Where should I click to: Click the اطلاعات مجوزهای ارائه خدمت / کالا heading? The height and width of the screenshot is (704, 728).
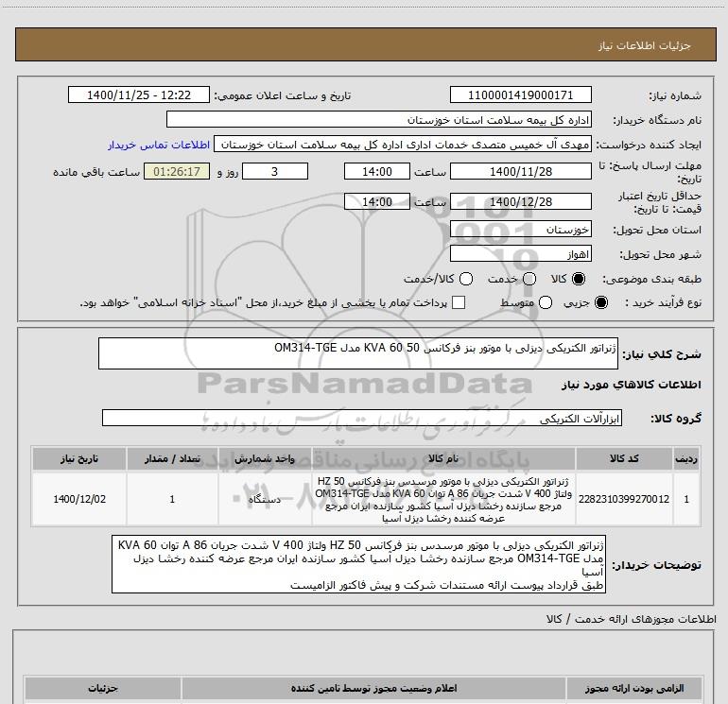pos(632,619)
